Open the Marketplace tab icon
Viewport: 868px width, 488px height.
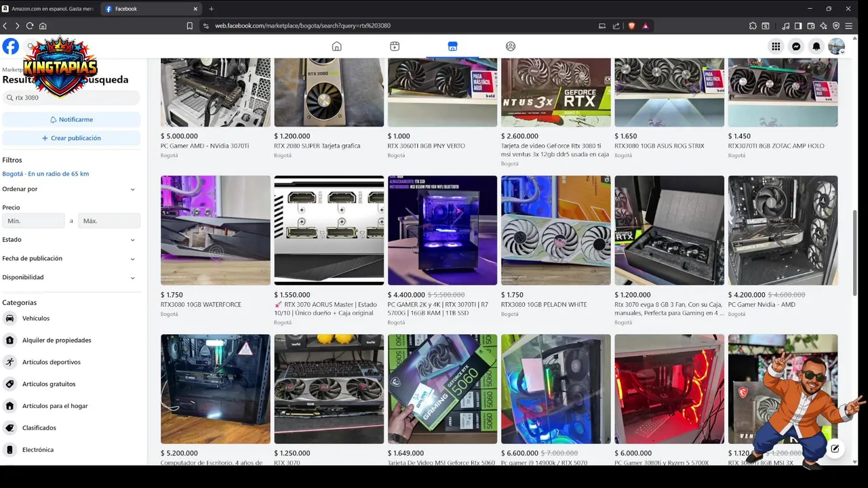(452, 46)
